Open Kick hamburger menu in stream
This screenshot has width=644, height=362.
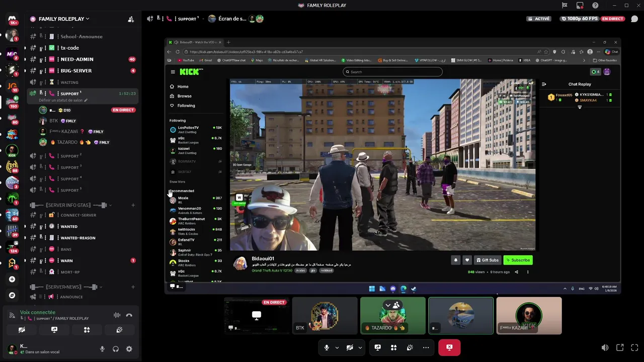(173, 72)
